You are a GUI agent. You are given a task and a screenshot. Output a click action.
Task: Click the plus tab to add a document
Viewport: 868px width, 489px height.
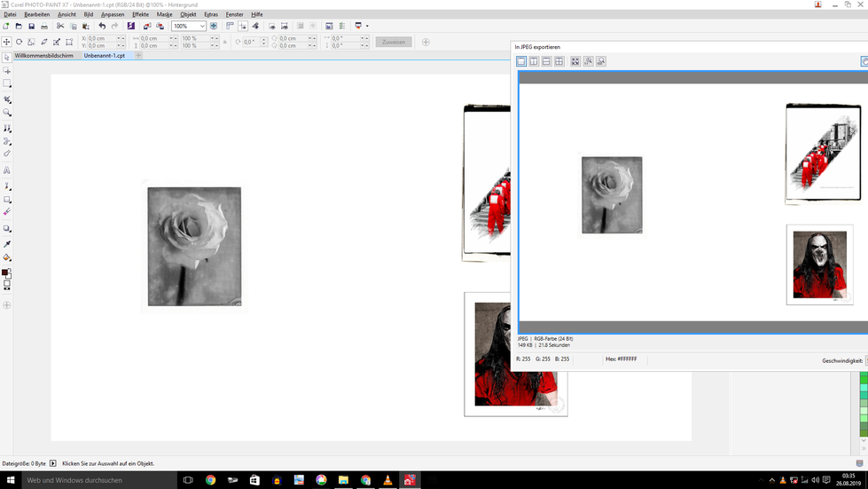pos(138,55)
